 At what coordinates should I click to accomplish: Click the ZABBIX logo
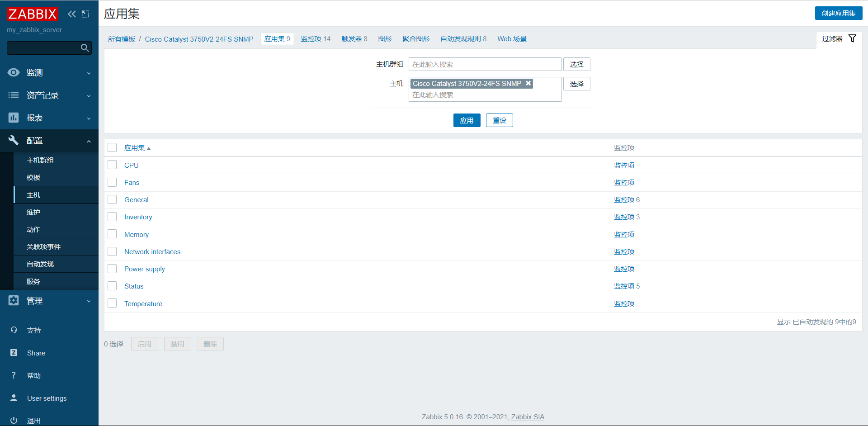[33, 14]
